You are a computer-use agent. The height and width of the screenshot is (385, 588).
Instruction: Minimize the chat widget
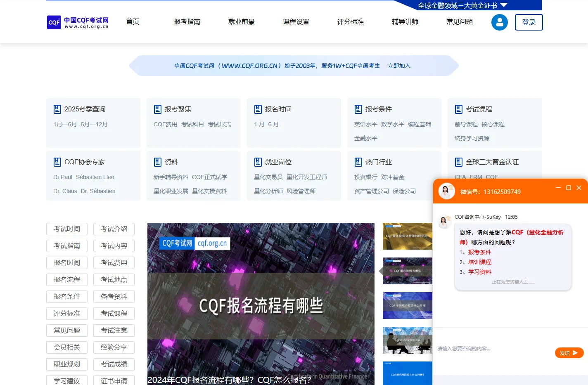(558, 188)
